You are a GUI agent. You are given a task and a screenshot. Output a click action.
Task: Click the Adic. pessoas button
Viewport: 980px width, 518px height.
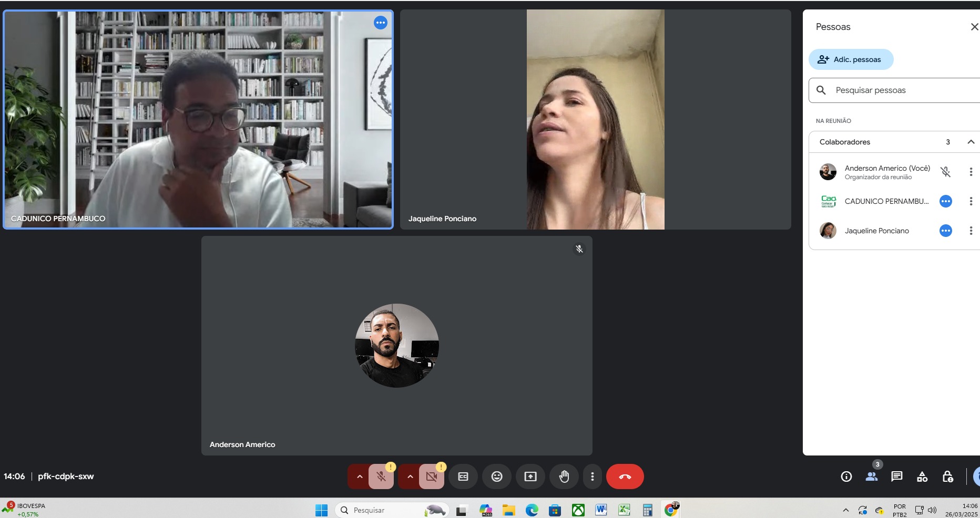(851, 59)
